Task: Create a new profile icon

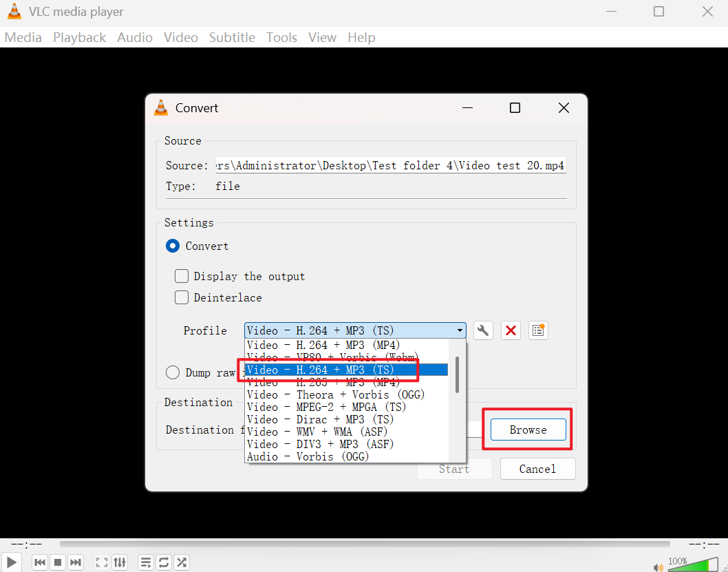Action: [x=538, y=330]
